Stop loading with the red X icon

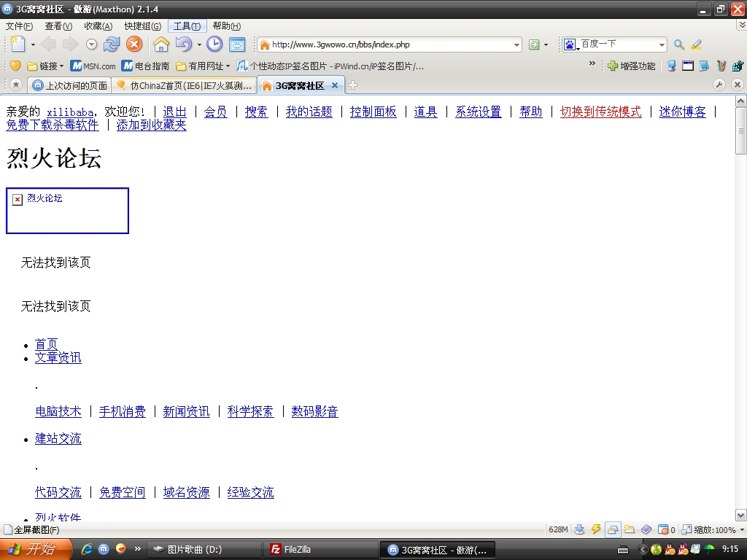pyautogui.click(x=134, y=44)
